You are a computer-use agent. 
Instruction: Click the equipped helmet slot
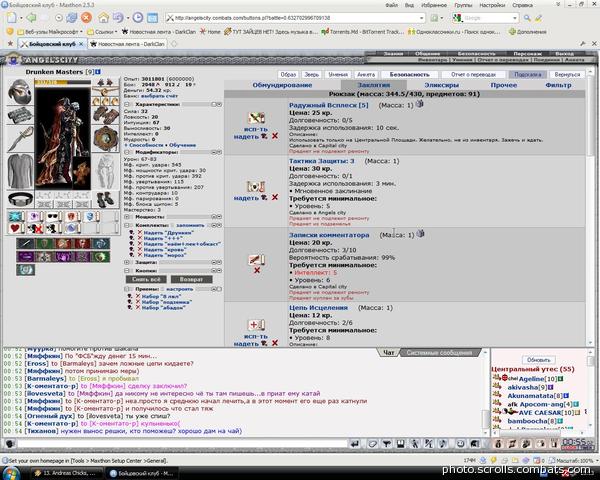[x=20, y=91]
